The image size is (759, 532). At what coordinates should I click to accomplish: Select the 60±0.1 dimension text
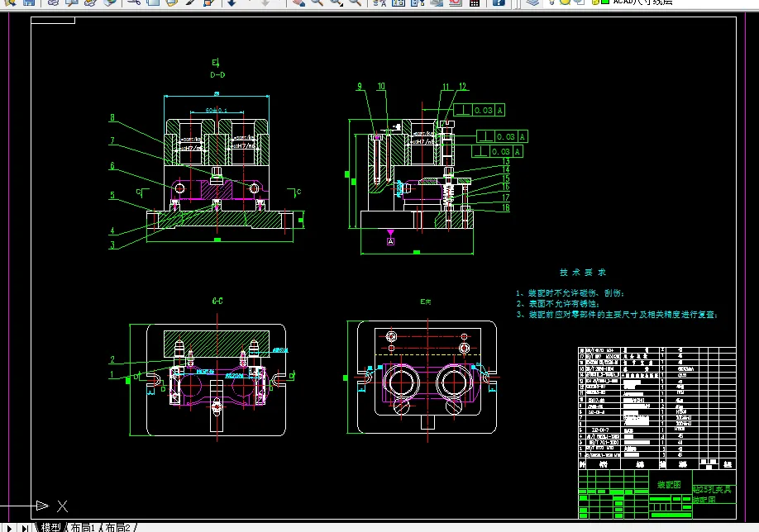pyautogui.click(x=217, y=110)
